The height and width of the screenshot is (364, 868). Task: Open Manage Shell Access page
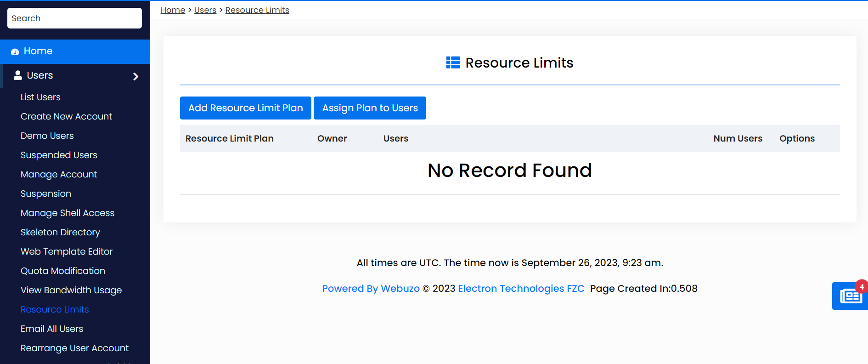click(67, 213)
